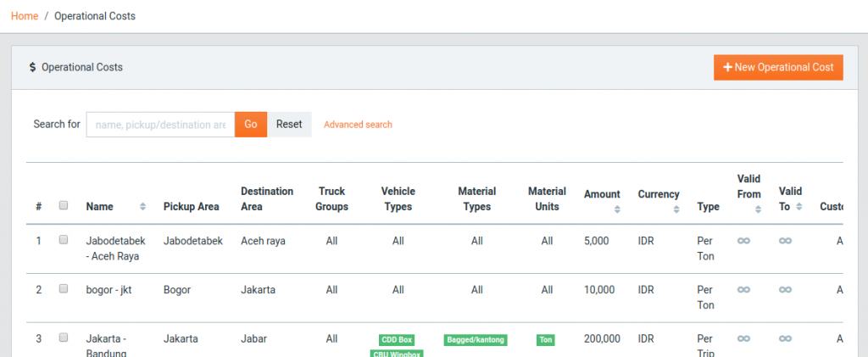Viewport: 868px width, 357px height.
Task: Click the 200,000 amount cell
Action: click(603, 338)
